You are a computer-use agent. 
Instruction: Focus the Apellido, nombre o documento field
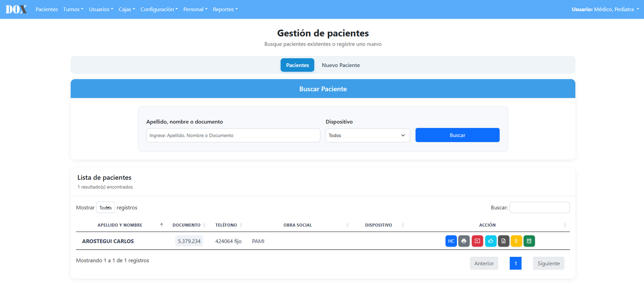pos(233,135)
